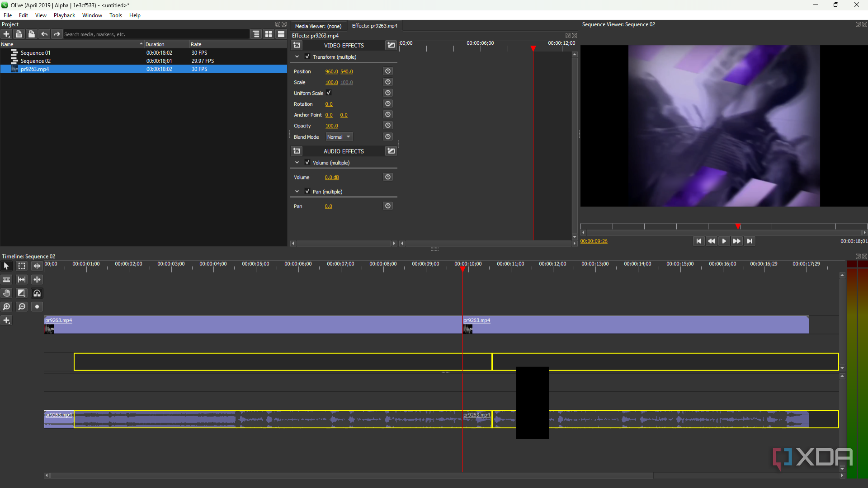Select the Pointer tool in timeline
The image size is (868, 488).
6,266
